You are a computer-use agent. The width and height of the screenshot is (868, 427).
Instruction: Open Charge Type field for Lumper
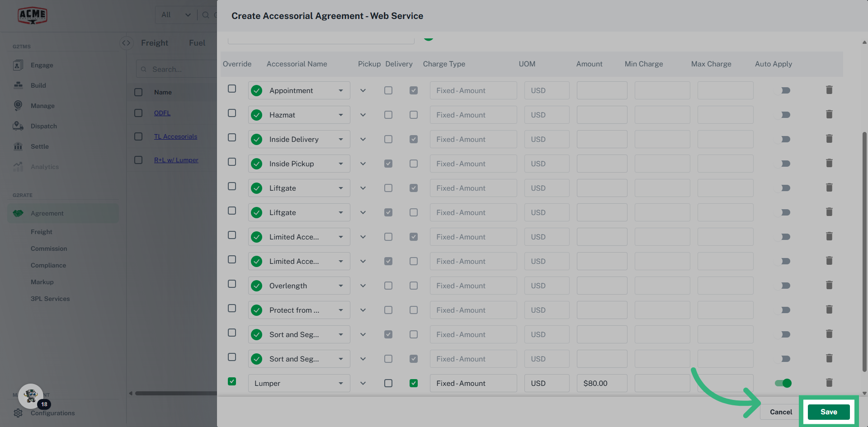coord(473,383)
